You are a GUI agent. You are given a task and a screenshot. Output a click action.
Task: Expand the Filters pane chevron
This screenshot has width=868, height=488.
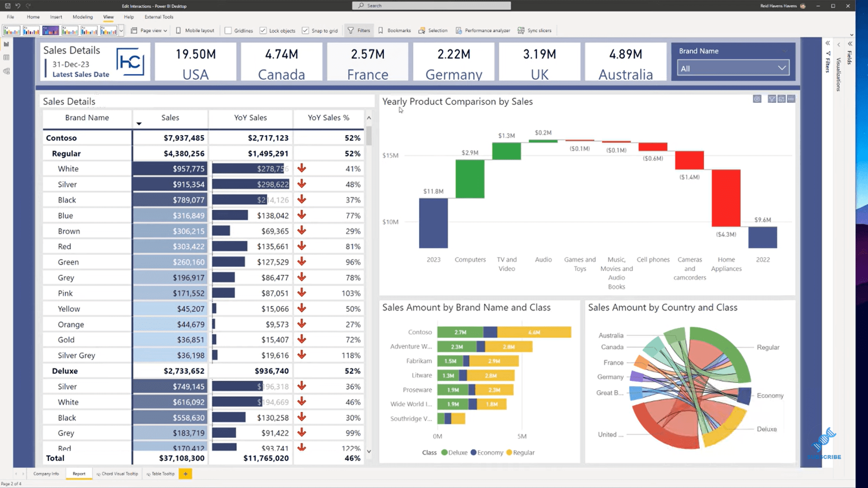click(x=828, y=43)
